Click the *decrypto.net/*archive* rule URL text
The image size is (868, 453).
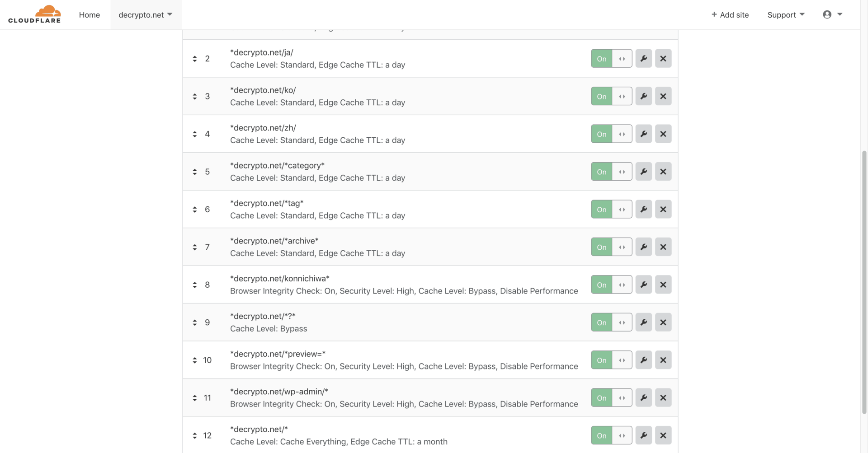(274, 241)
